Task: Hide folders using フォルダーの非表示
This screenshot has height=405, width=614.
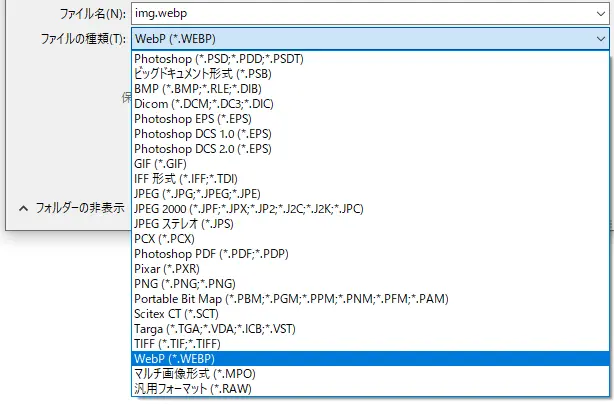Action: pyautogui.click(x=72, y=208)
